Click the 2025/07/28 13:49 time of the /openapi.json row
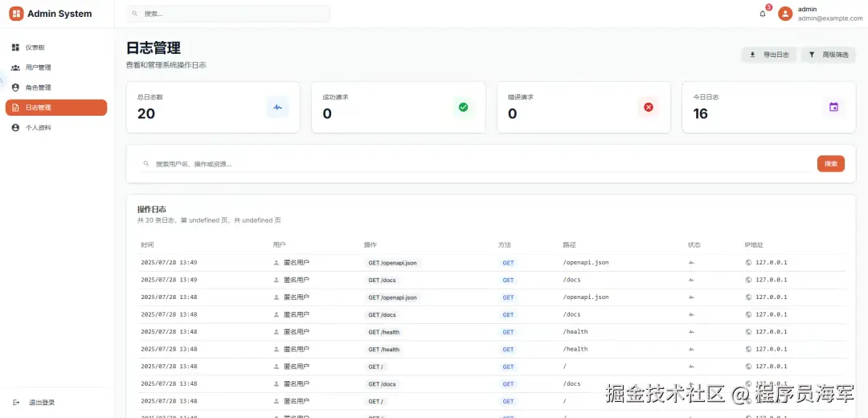 click(x=169, y=262)
